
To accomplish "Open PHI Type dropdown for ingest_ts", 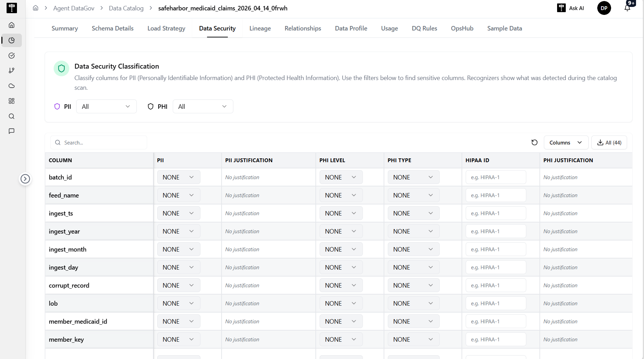I will coord(413,213).
